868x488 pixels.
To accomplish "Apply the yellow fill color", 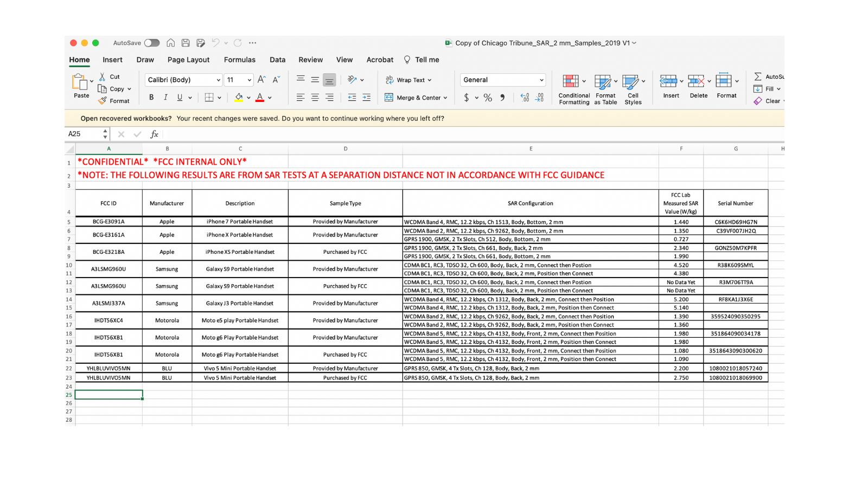I will [x=239, y=98].
